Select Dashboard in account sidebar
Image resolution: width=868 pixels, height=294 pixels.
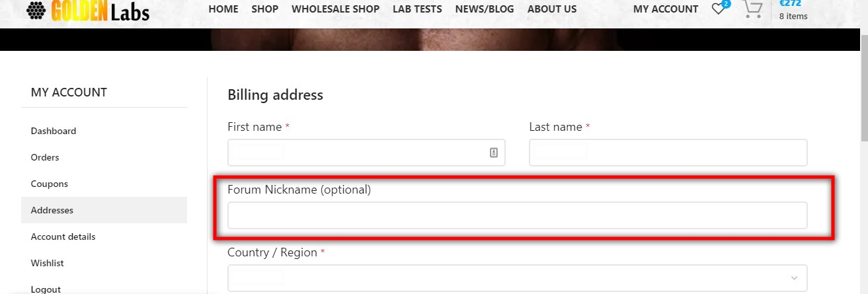[x=54, y=131]
